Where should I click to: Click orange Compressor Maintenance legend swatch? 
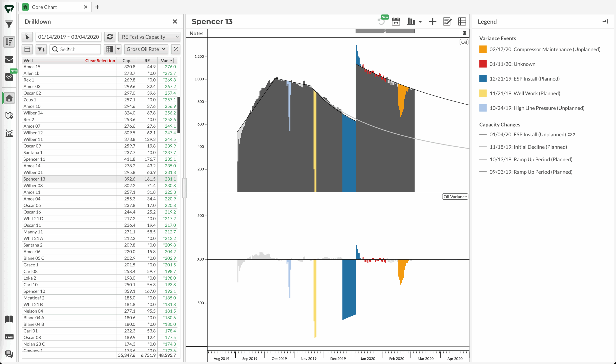pyautogui.click(x=483, y=49)
